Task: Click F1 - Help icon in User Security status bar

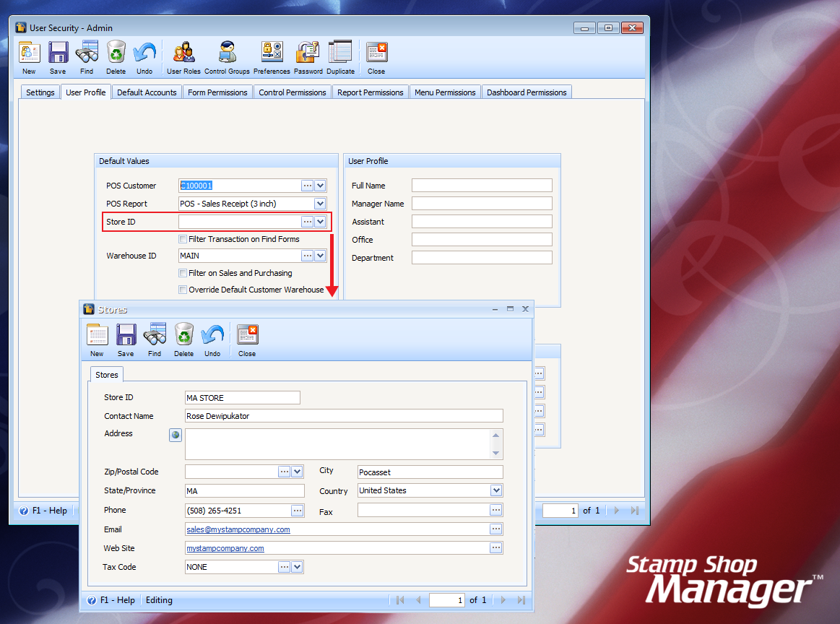Action: (24, 511)
